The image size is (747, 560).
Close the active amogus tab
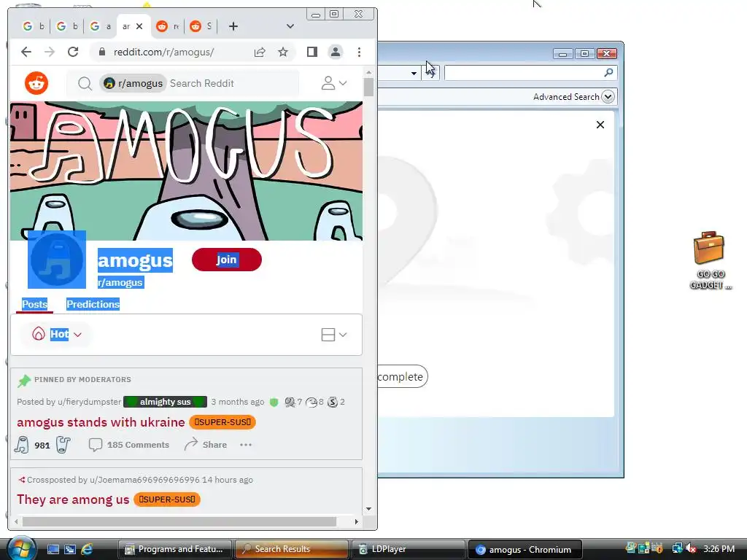coord(139,26)
